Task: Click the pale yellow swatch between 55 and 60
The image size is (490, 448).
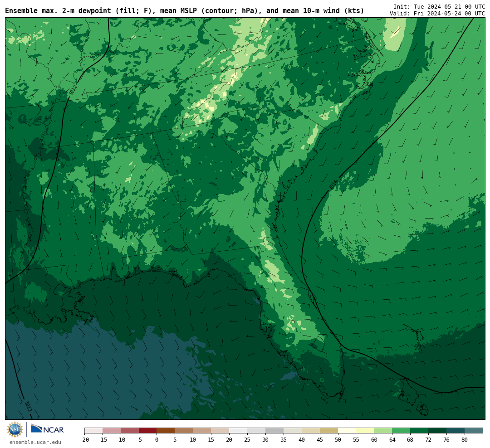Action: (365, 431)
